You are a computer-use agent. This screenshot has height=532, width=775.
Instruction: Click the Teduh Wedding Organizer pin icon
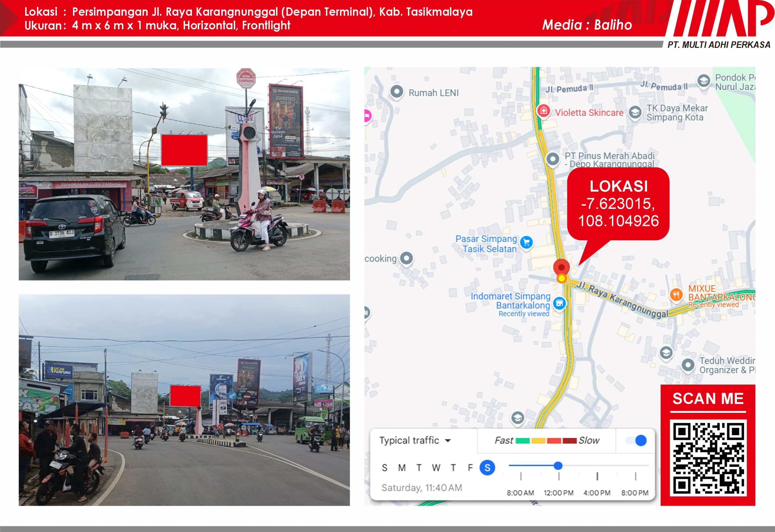[x=688, y=365]
